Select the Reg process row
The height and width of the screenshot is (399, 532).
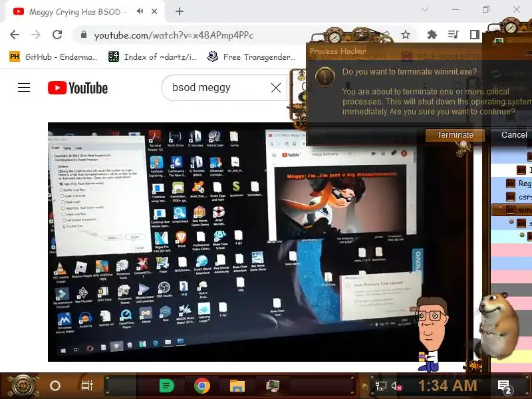pyautogui.click(x=511, y=184)
